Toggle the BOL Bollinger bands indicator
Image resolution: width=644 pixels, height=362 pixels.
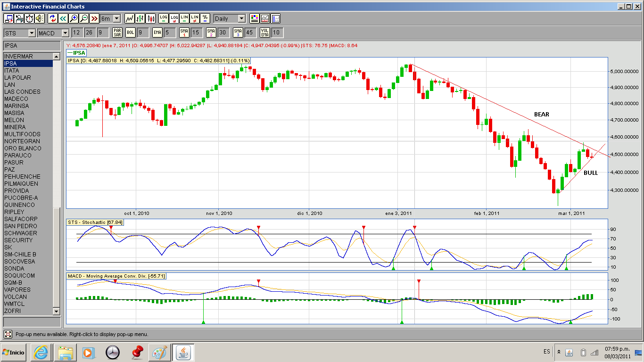tap(130, 33)
